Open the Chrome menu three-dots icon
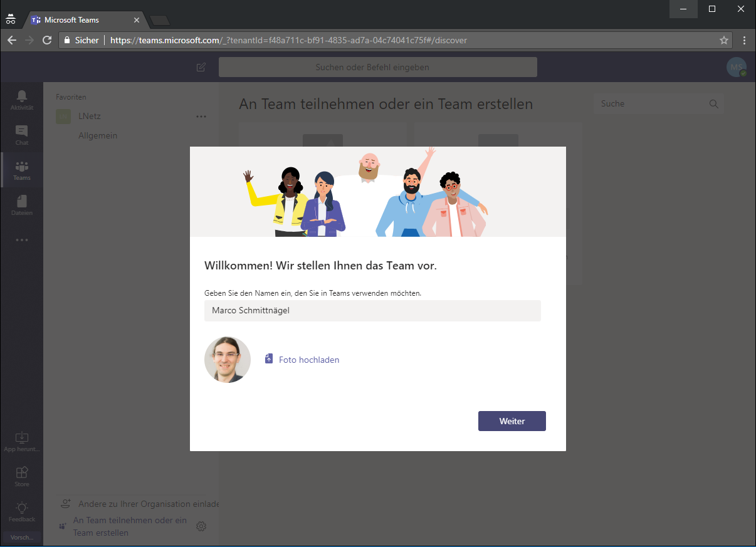The height and width of the screenshot is (547, 756). 744,40
